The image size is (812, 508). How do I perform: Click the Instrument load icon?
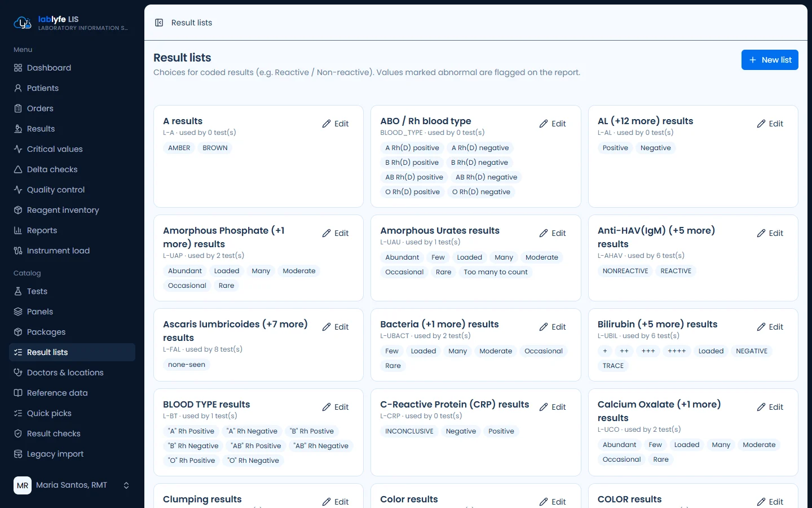click(18, 251)
